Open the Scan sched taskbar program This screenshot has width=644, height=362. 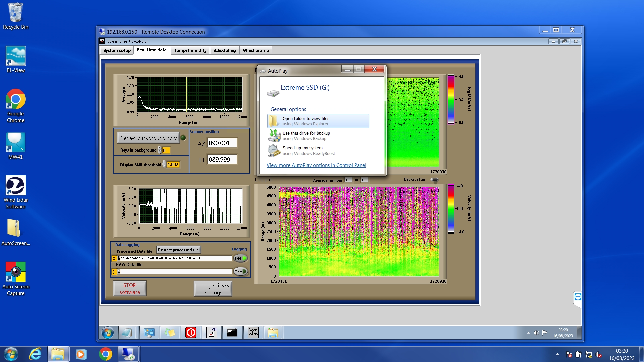(253, 333)
